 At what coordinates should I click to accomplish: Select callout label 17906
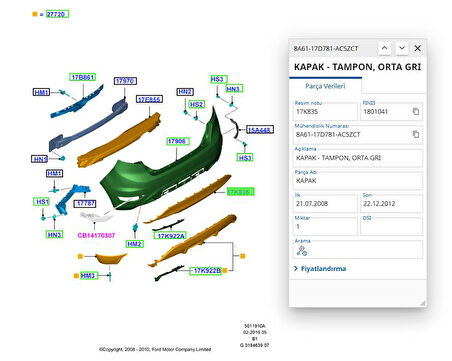[178, 141]
